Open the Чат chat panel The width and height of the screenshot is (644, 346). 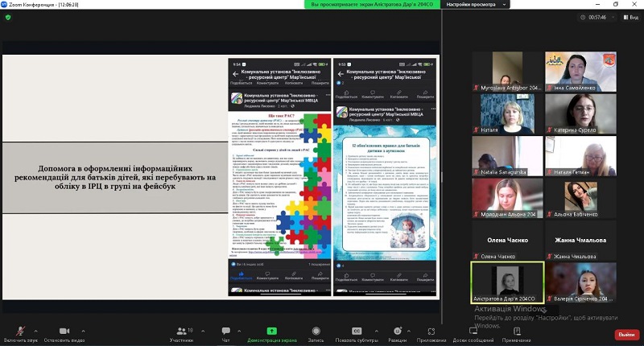[226, 331]
